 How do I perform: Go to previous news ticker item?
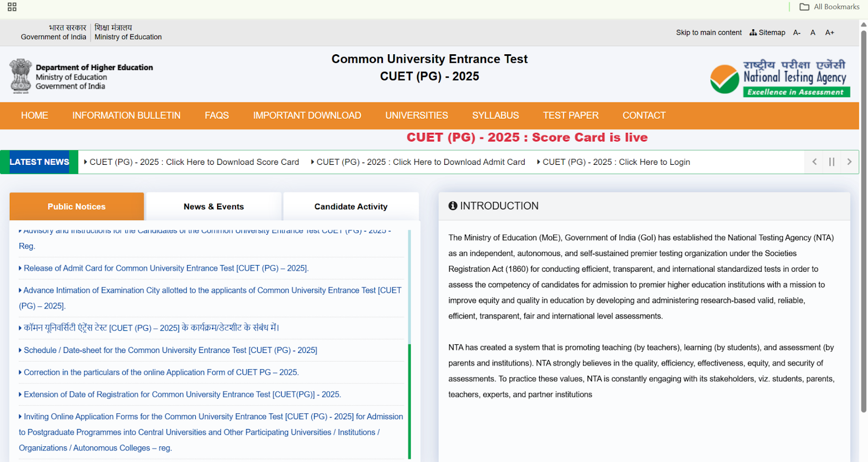click(x=814, y=162)
